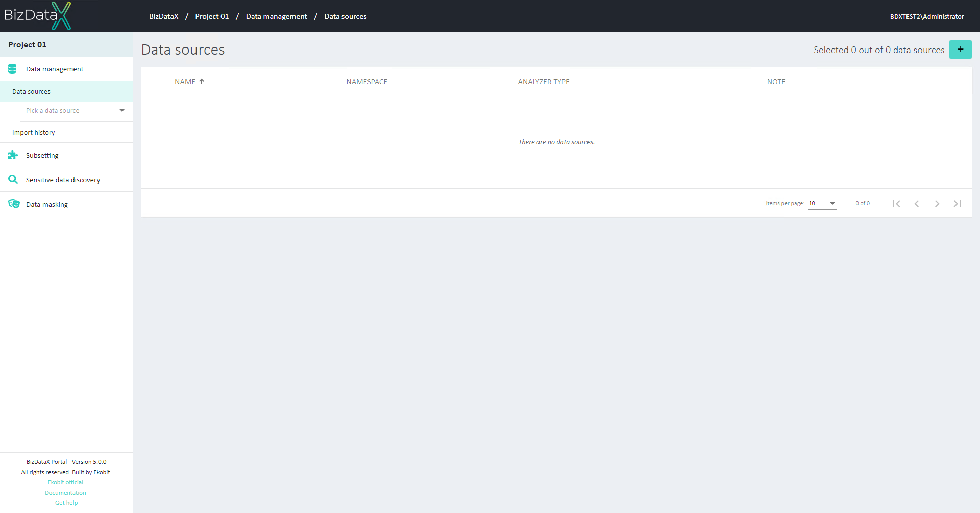
Task: Open Import history in sidebar
Action: (x=66, y=132)
